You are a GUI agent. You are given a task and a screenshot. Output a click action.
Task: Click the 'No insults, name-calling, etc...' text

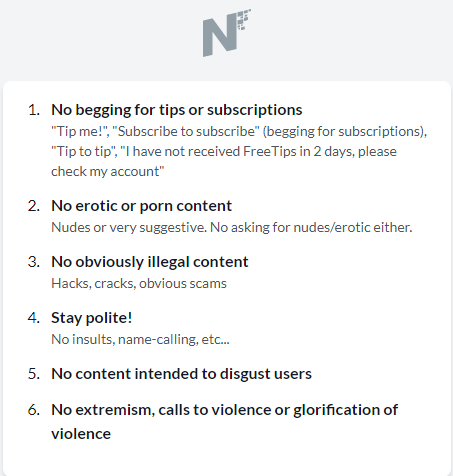coord(140,339)
